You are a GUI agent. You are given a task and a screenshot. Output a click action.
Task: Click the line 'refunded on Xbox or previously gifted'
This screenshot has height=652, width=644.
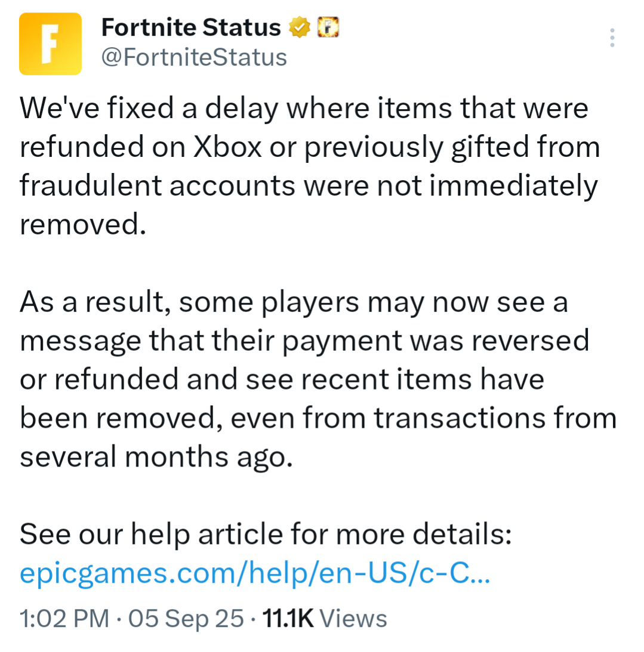coord(310,147)
